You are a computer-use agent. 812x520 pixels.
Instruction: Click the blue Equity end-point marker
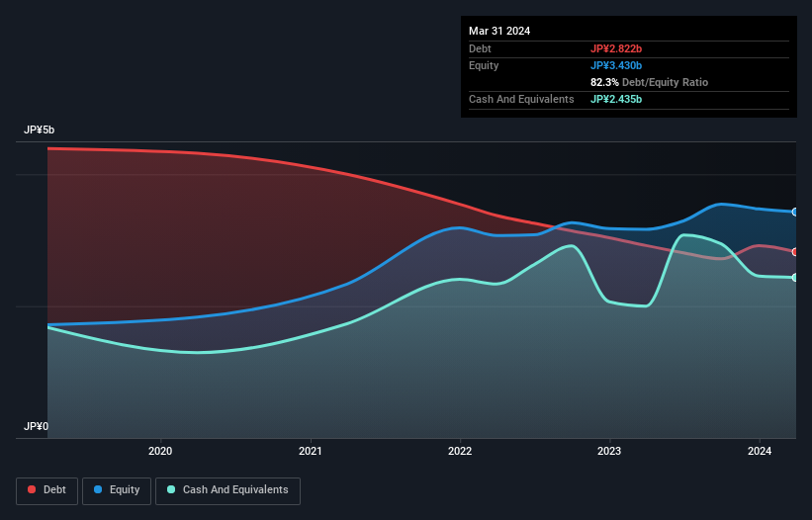coord(795,213)
